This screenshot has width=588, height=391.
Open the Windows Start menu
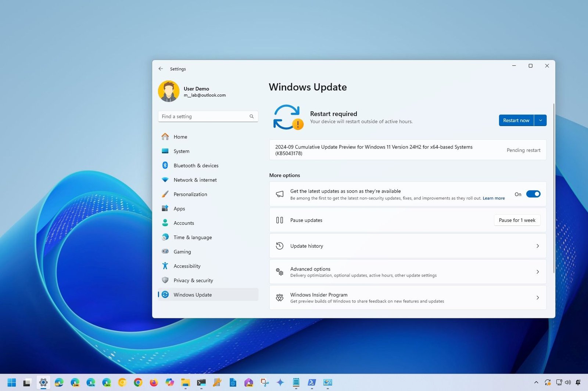pos(11,383)
